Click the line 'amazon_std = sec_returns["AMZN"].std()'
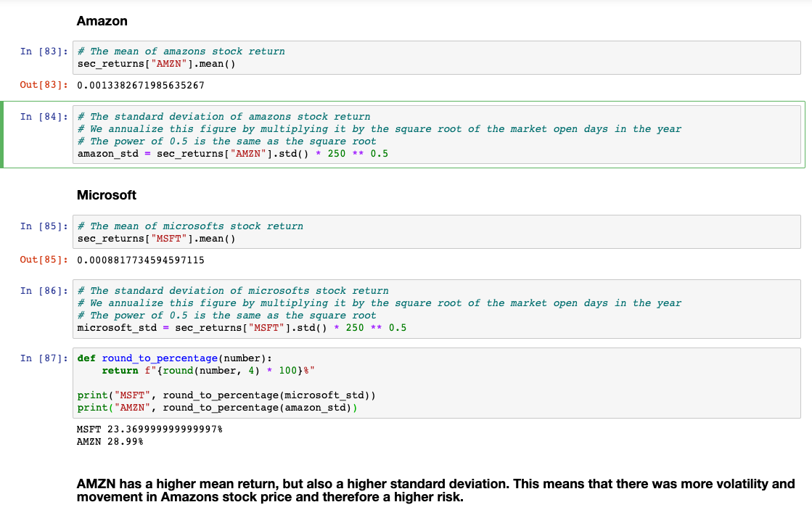This screenshot has width=812, height=510. click(232, 154)
